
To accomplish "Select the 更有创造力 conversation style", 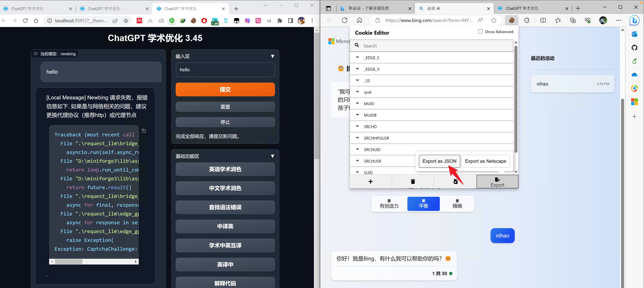I will tap(389, 204).
